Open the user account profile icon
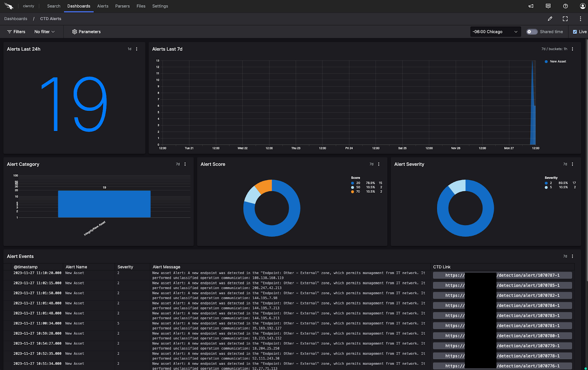Screen dimensions: 588x370 582,6
